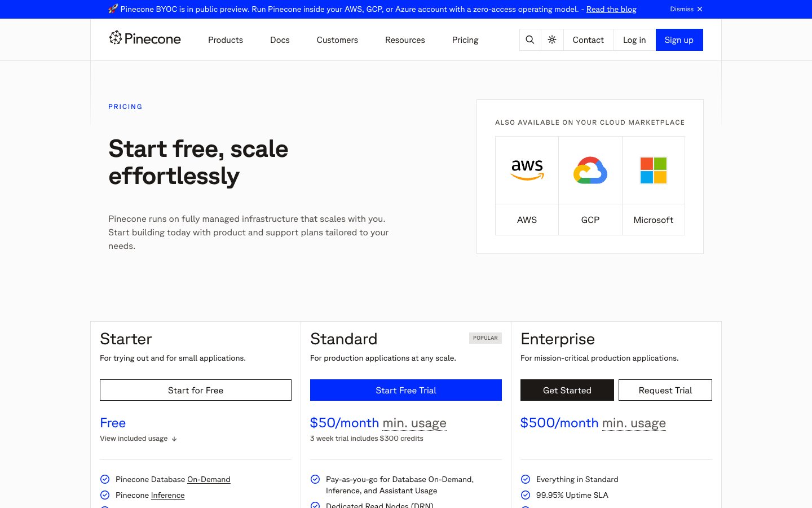Screen dimensions: 812x508
Task: Expand View included usage
Action: [x=138, y=438]
